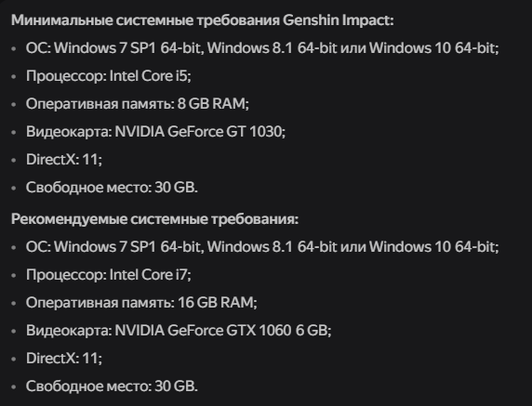Image resolution: width=532 pixels, height=406 pixels.
Task: Click the bullet before 'Оперативная память: 16 GB RAM'
Action: tap(14, 303)
